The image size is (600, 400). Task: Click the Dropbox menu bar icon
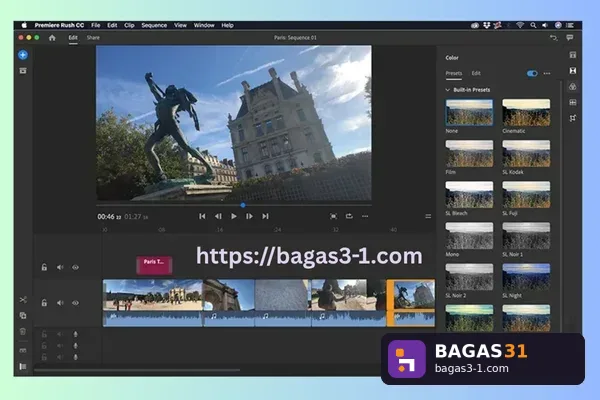[x=487, y=25]
